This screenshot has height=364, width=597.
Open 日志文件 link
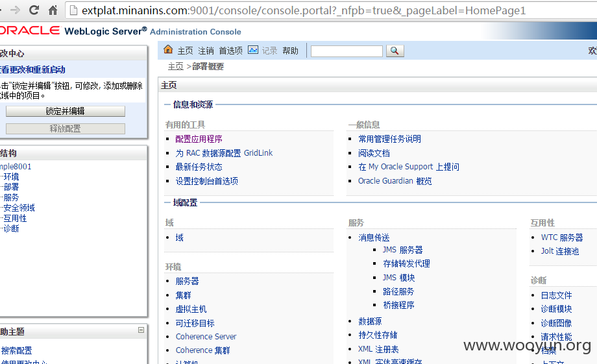[556, 295]
